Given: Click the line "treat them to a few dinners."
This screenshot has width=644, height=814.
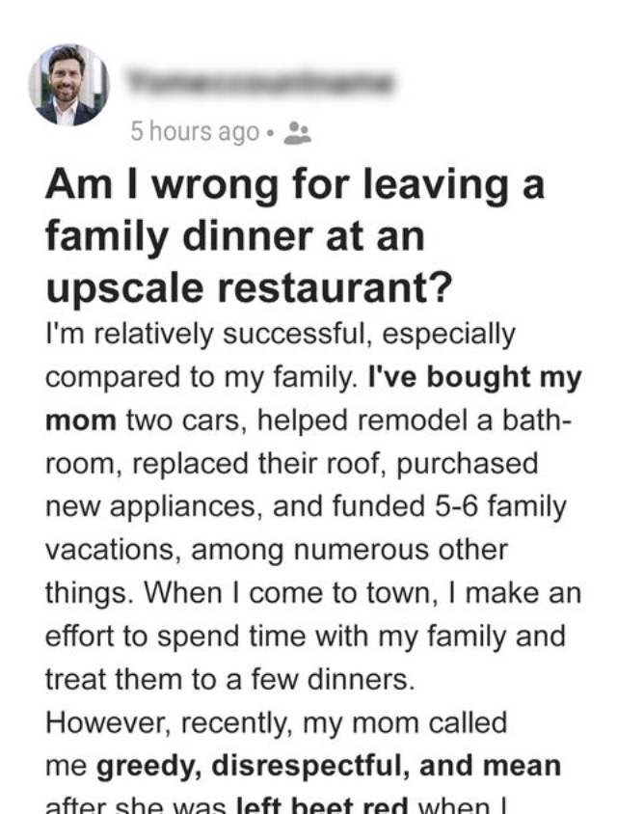Looking at the screenshot, I should click(x=229, y=680).
